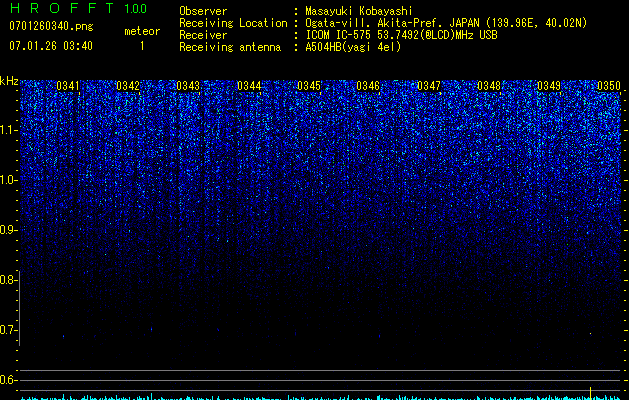This screenshot has height=400, width=629.
Task: Click the 0.6 kHz axis label
Action: (x=9, y=380)
